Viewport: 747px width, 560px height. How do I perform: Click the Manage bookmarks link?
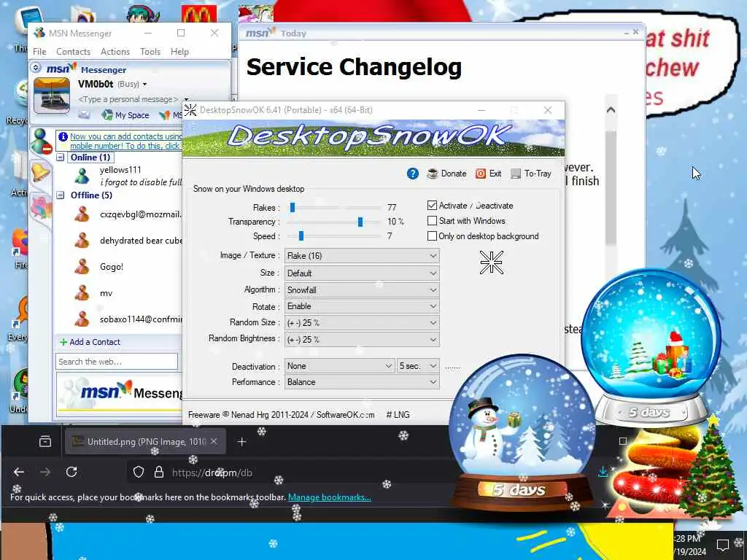tap(330, 497)
